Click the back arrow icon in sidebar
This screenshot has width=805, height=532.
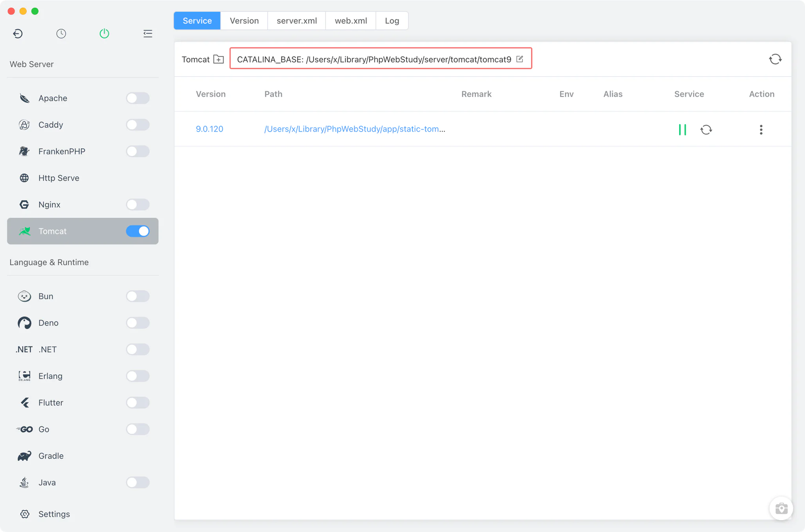point(18,33)
